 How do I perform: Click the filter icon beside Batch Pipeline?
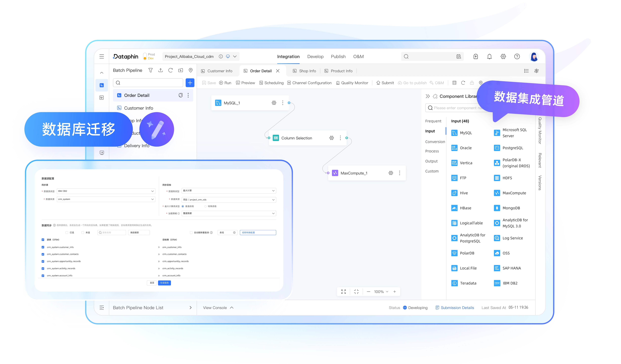[150, 70]
